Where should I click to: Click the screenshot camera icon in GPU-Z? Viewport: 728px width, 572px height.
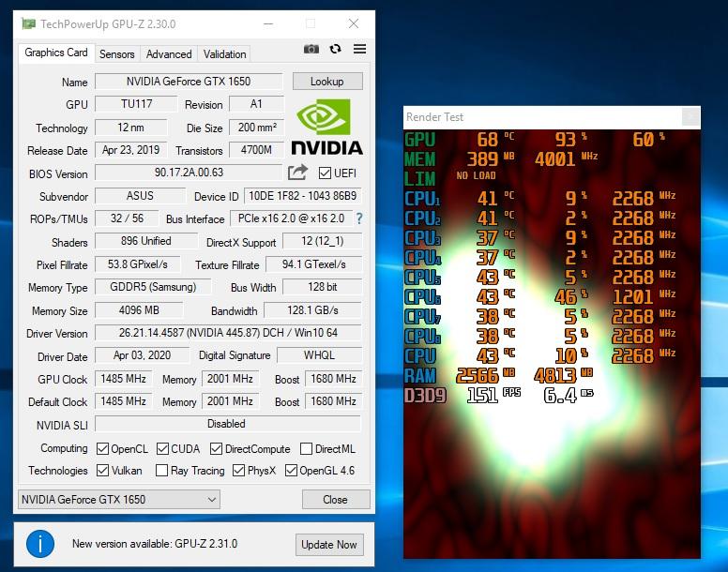311,49
